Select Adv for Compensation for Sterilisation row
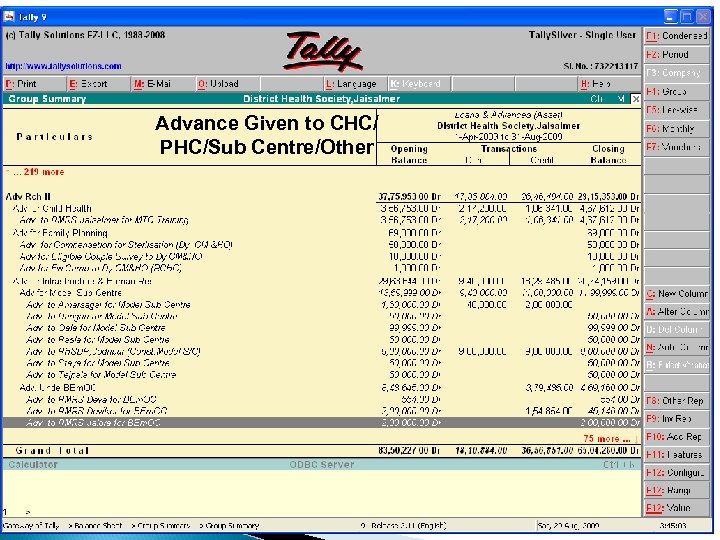This screenshot has width=720, height=540. 321,245
